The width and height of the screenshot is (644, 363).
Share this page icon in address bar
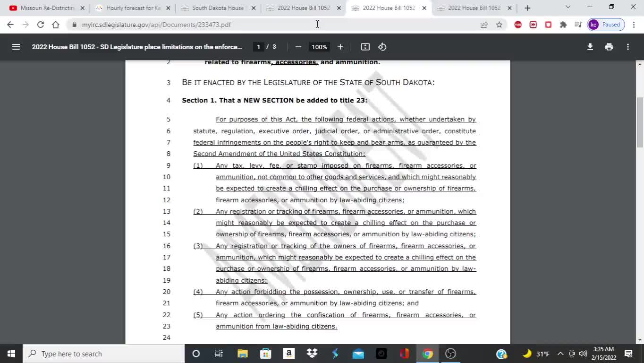point(484,25)
